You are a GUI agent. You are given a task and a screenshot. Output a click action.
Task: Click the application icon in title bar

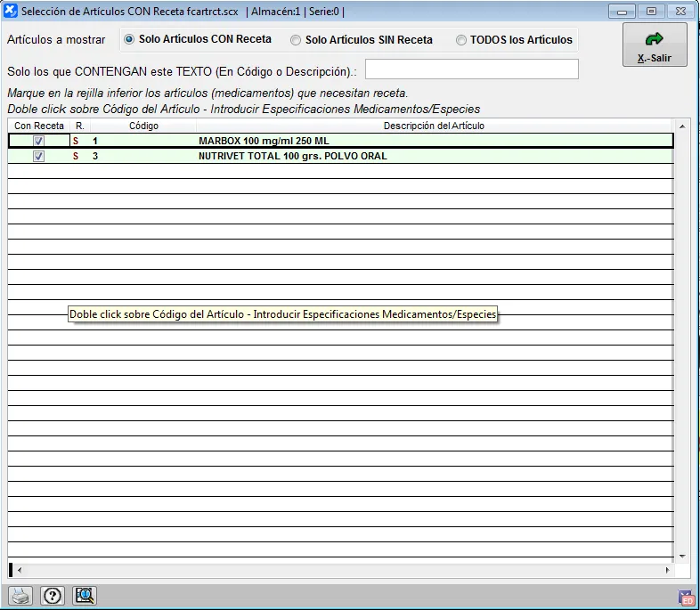click(x=11, y=12)
